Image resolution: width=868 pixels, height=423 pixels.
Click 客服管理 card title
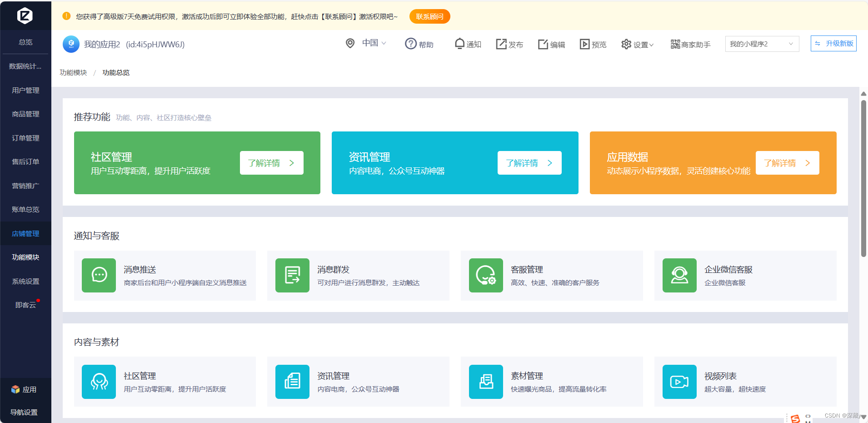pos(527,270)
